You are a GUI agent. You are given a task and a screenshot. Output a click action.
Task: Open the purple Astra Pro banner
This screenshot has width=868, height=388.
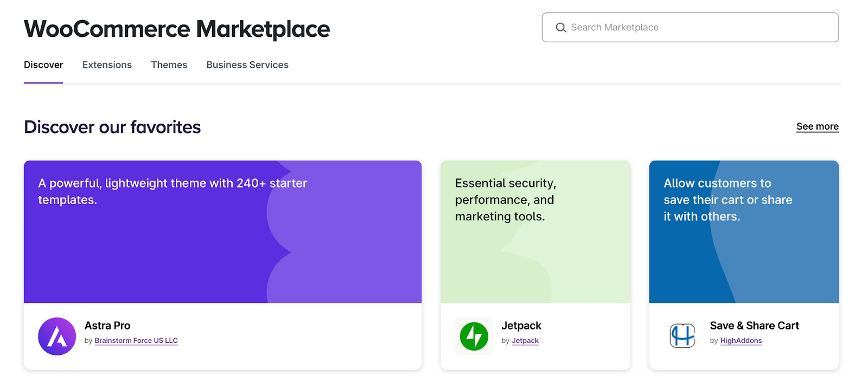pos(222,232)
